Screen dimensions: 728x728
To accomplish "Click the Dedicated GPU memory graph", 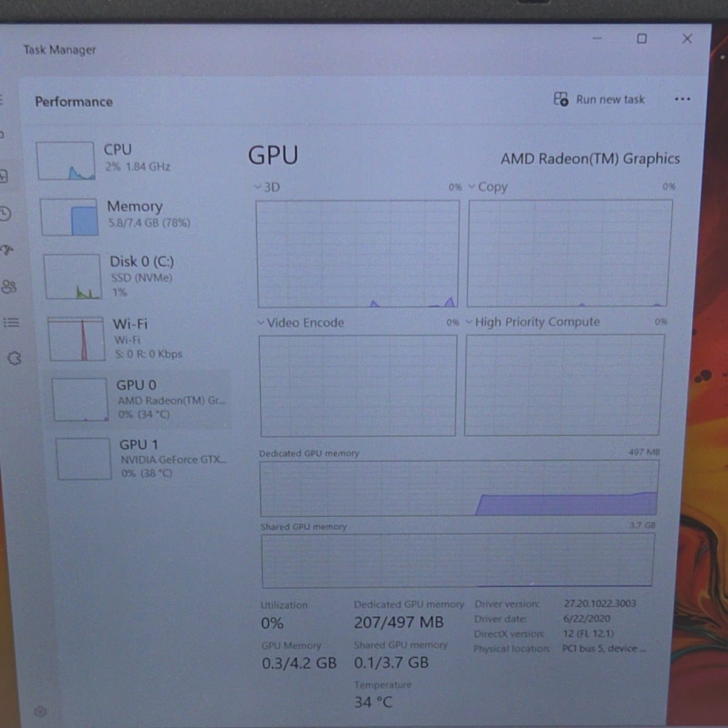I will click(x=459, y=488).
